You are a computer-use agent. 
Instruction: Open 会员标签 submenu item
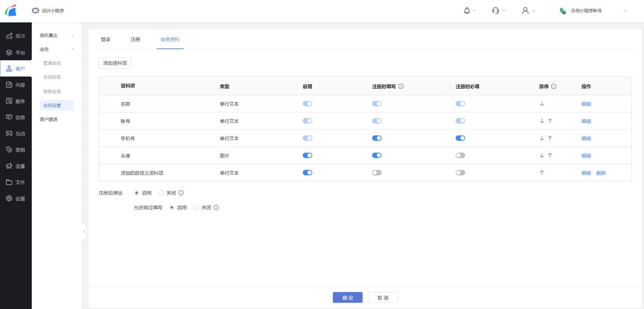tap(52, 77)
